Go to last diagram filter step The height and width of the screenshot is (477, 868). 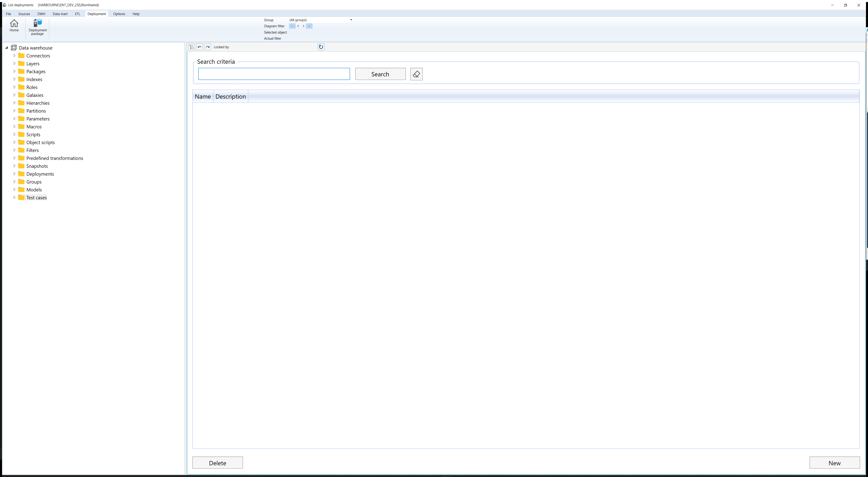(309, 26)
